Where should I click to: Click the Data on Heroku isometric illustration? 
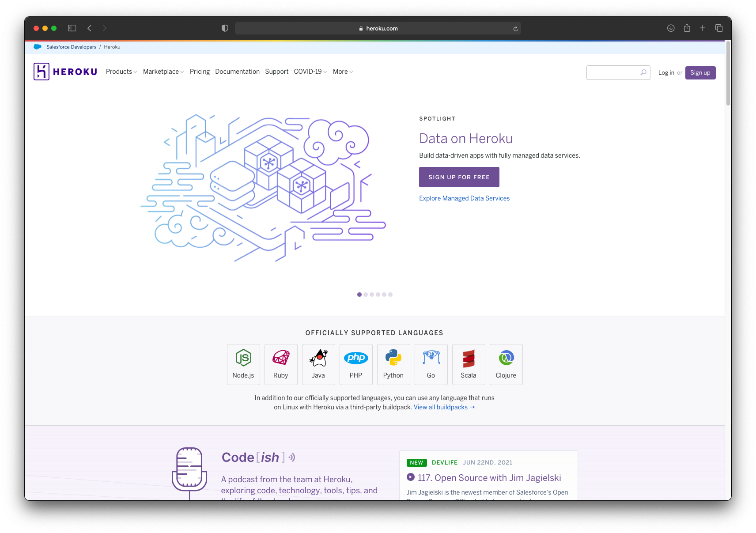[263, 188]
